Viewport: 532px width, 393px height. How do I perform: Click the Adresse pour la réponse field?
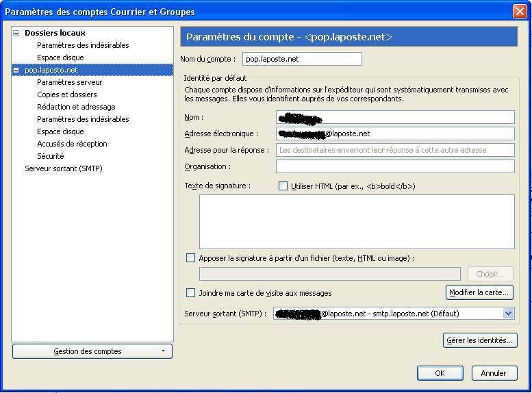395,150
